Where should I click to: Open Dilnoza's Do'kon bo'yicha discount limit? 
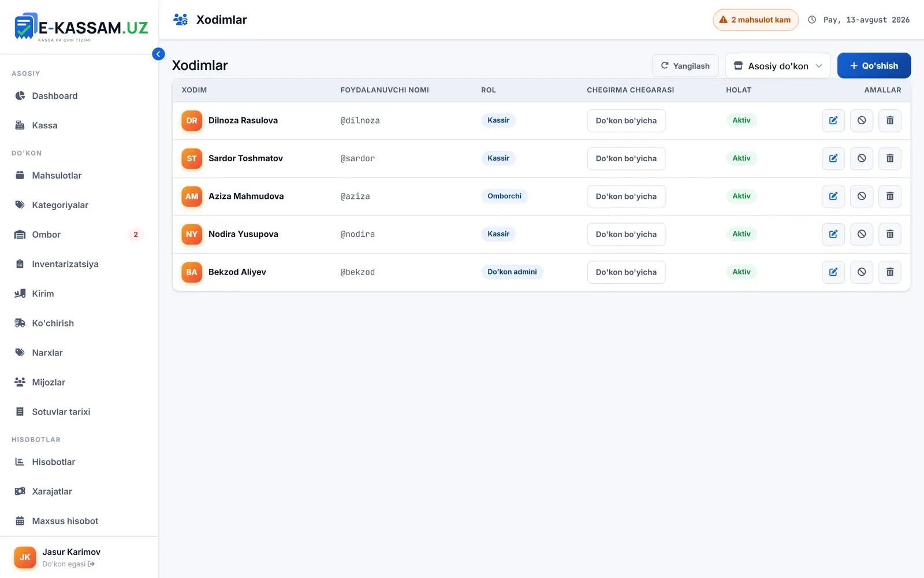pos(626,121)
